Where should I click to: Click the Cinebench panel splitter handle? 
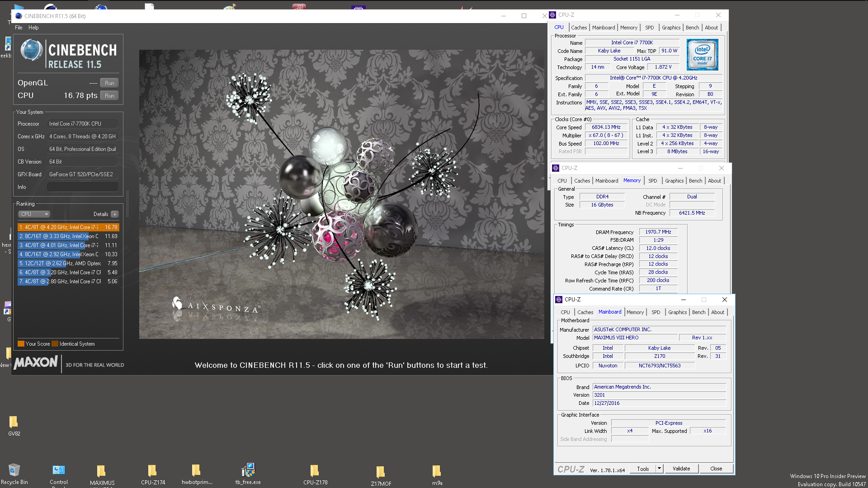127,203
